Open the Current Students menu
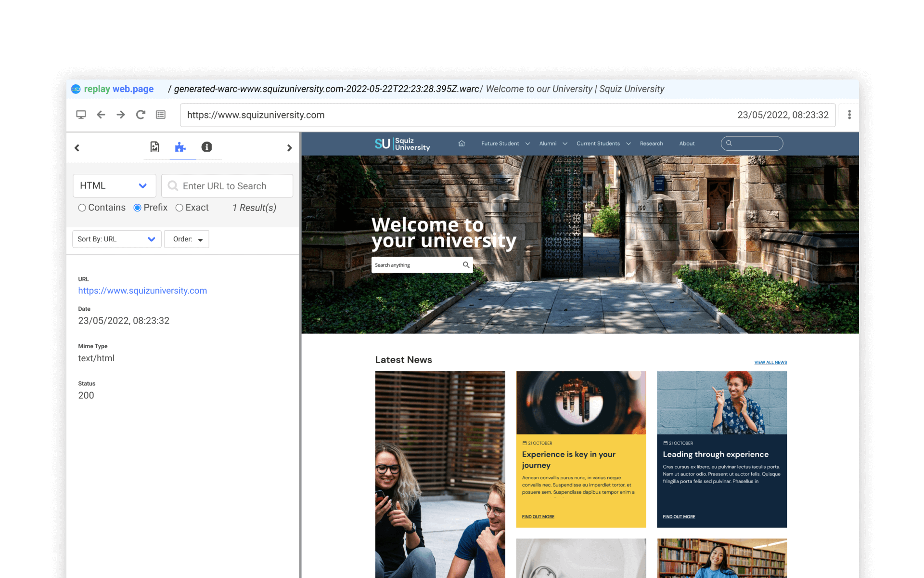The image size is (924, 578). point(598,143)
